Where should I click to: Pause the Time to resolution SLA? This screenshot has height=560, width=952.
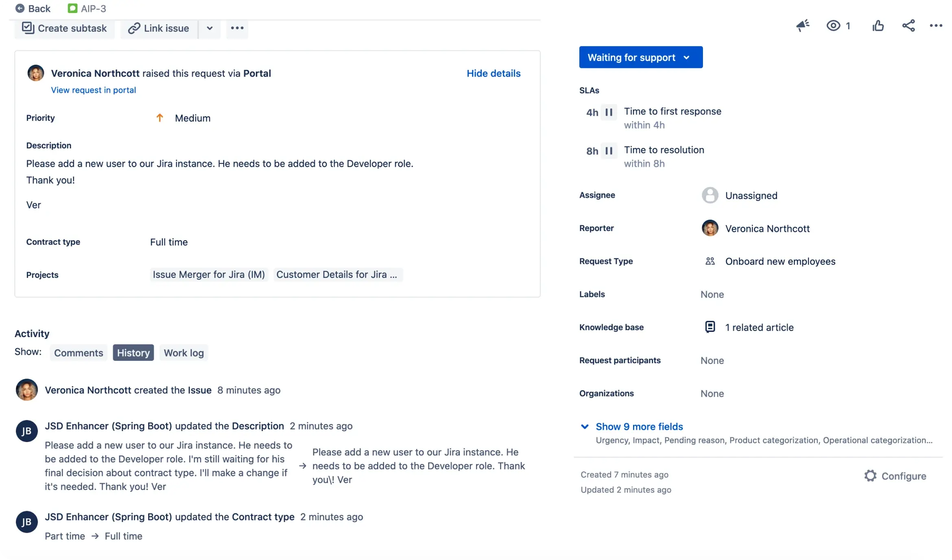[x=609, y=151]
